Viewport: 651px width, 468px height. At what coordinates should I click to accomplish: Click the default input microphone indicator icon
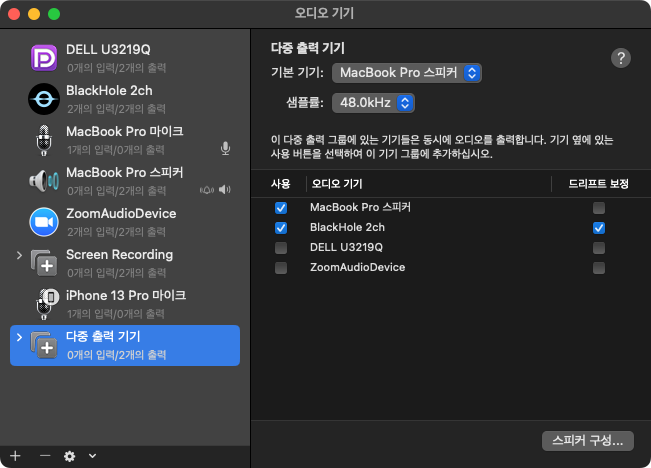(225, 148)
